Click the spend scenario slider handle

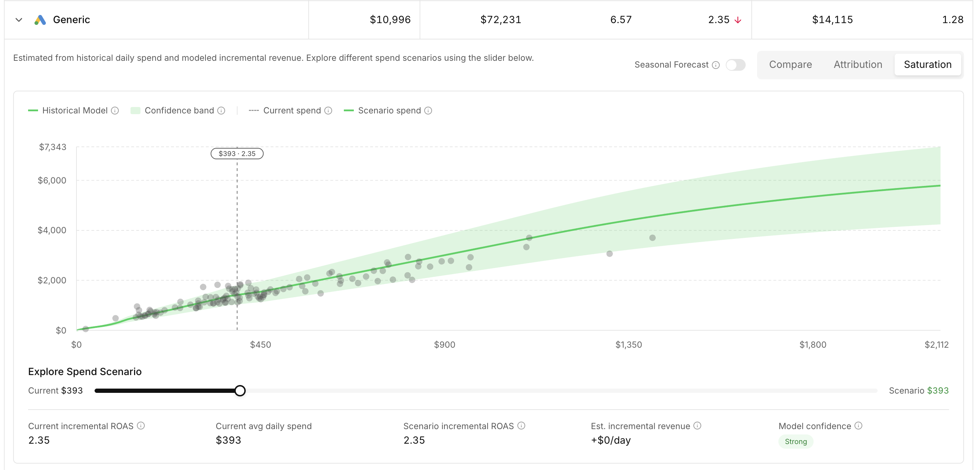click(x=240, y=390)
